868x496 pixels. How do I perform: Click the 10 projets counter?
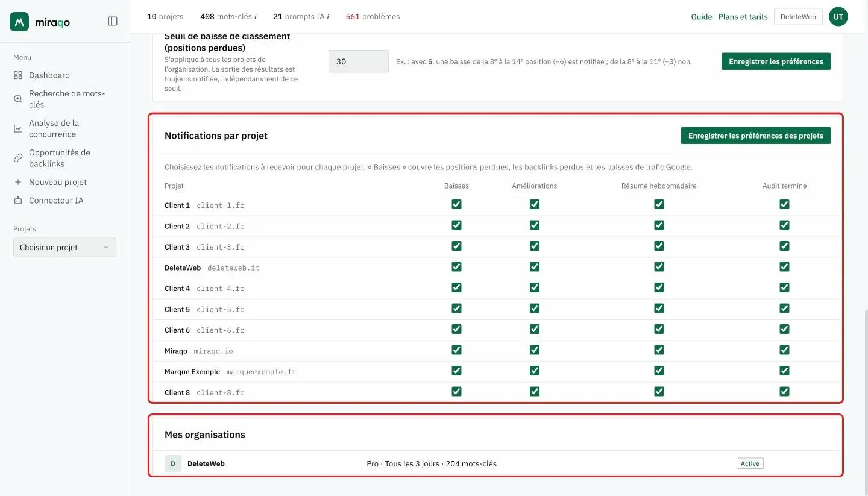pos(165,17)
